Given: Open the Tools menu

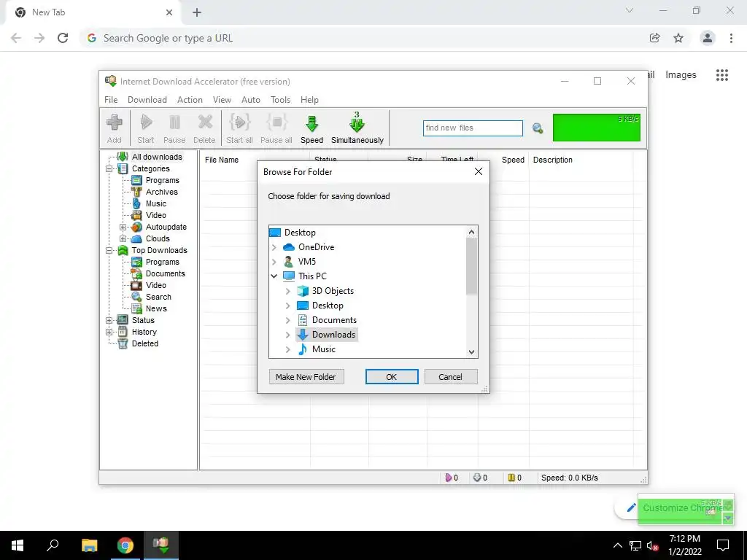Looking at the screenshot, I should 281,99.
